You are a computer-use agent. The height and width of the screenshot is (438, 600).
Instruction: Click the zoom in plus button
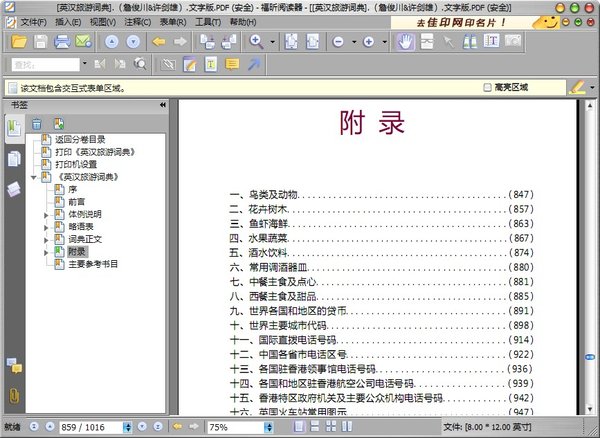tap(368, 42)
